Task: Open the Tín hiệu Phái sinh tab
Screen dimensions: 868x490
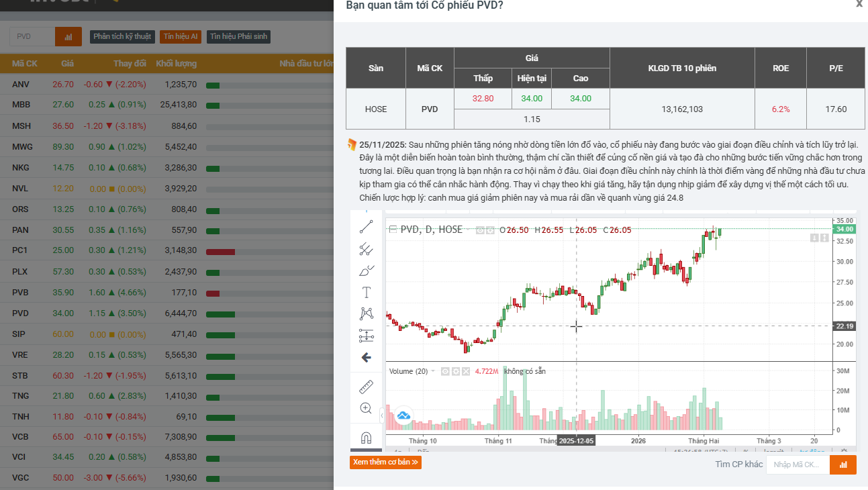Action: click(238, 37)
